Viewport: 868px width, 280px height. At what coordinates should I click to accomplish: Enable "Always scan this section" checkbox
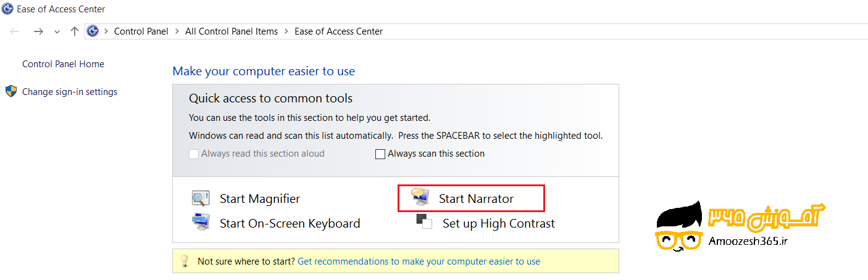pyautogui.click(x=380, y=154)
